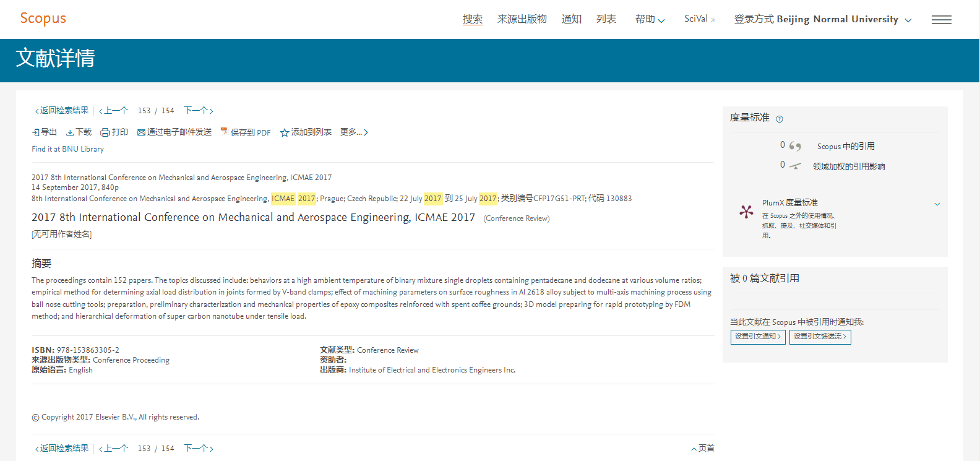Send via email (通过电子邮件发送) icon
The image size is (980, 461).
pos(141,132)
